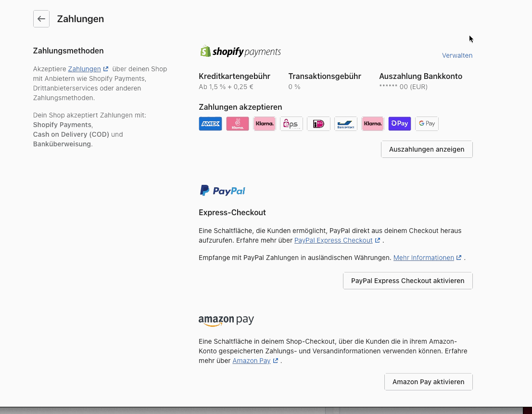Click the Klarna peace-hand icon

pos(237,124)
